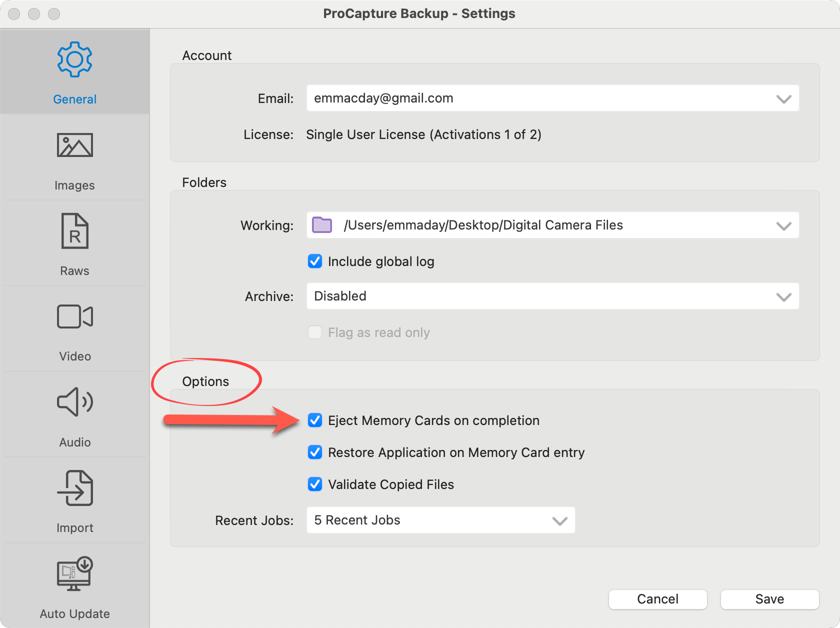The image size is (840, 628).
Task: Click the Auto Update label in sidebar
Action: [74, 614]
